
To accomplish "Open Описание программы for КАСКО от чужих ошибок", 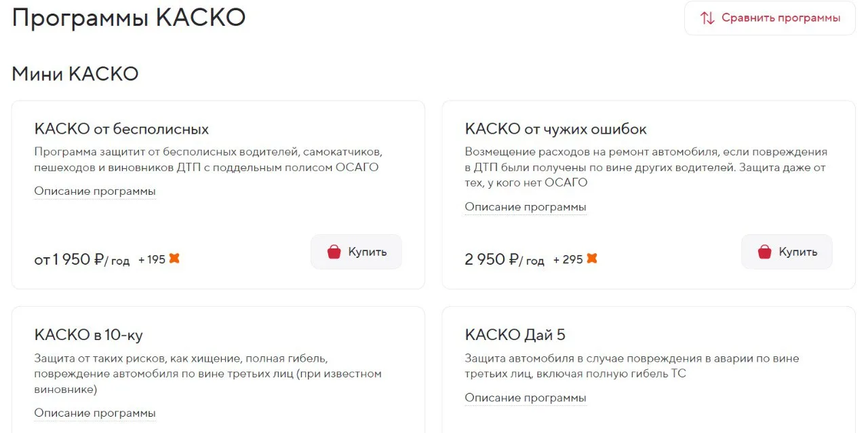I will pyautogui.click(x=526, y=207).
